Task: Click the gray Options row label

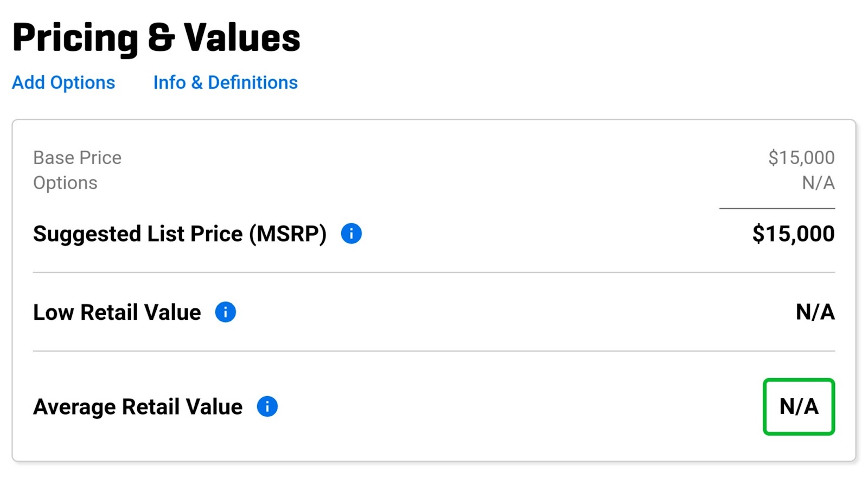Action: 65,183
